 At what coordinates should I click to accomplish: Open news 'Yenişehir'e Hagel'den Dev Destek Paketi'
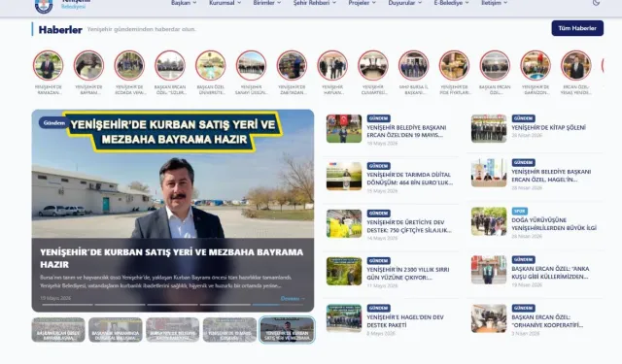coord(405,321)
